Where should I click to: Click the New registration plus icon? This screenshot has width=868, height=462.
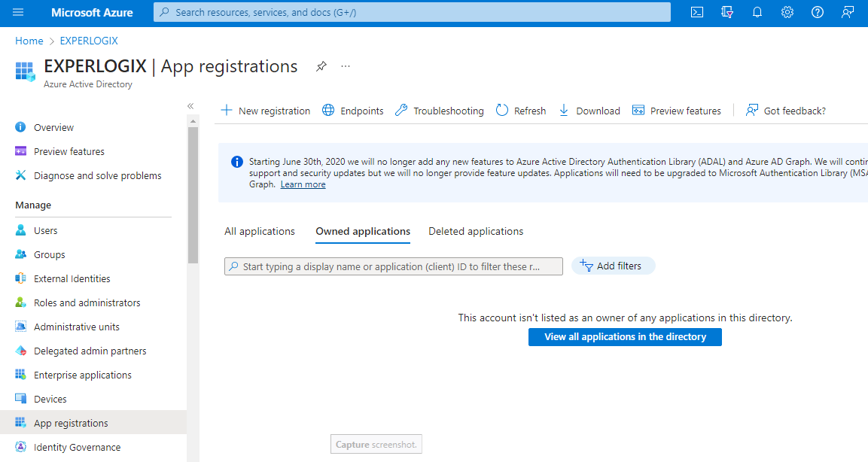coord(227,110)
